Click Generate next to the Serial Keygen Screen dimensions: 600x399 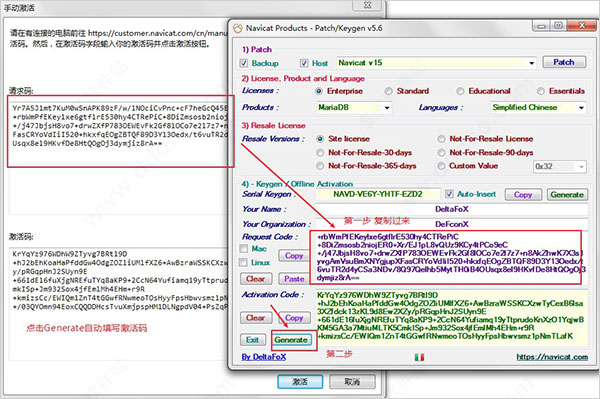pos(567,195)
